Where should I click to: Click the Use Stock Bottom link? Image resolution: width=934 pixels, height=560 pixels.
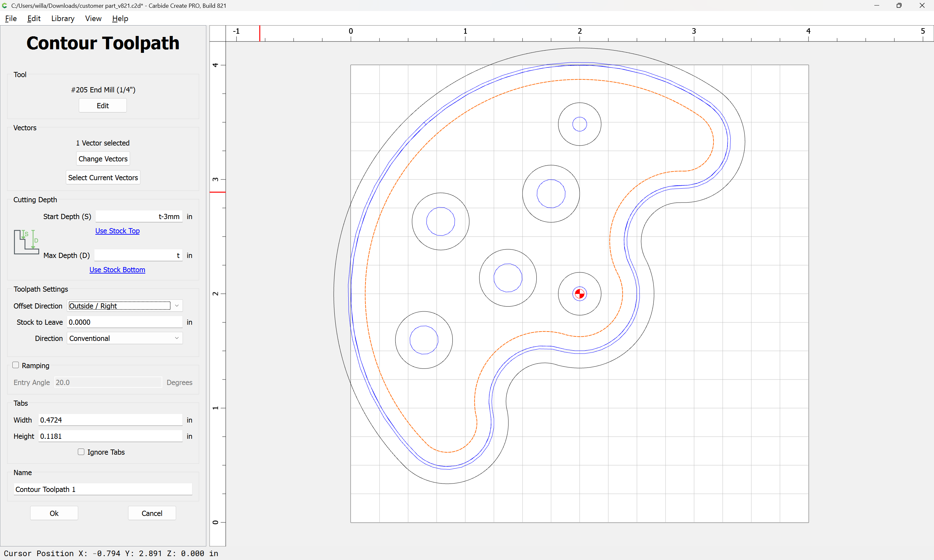coord(117,269)
